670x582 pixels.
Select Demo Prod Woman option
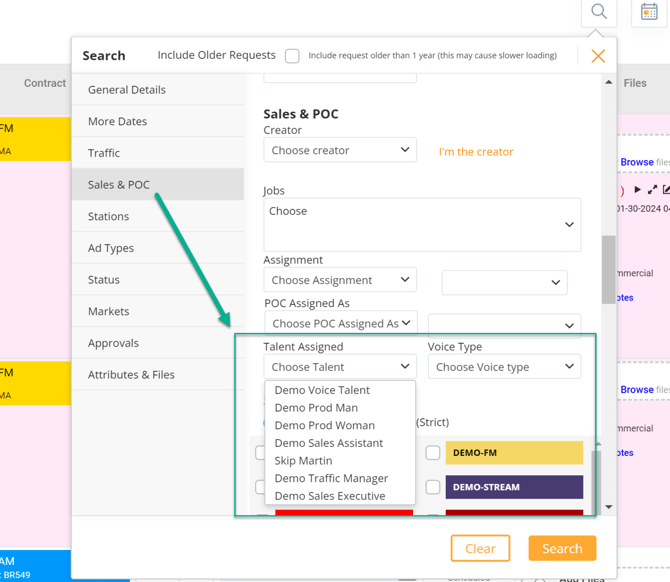pyautogui.click(x=340, y=425)
